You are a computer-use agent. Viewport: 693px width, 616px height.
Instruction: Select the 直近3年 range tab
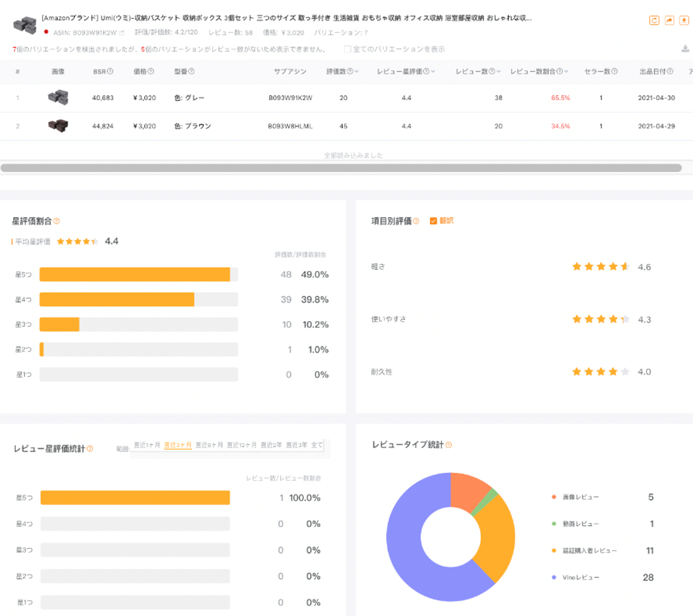point(297,445)
